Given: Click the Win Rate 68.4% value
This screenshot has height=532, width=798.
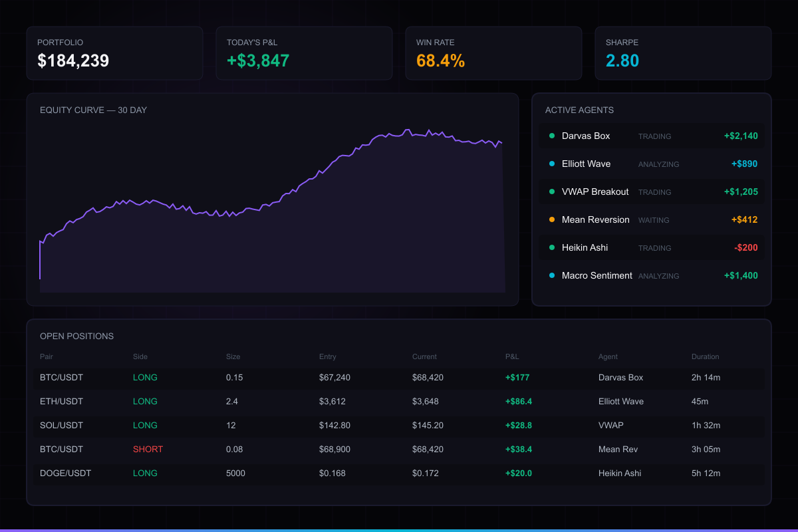Looking at the screenshot, I should tap(440, 61).
